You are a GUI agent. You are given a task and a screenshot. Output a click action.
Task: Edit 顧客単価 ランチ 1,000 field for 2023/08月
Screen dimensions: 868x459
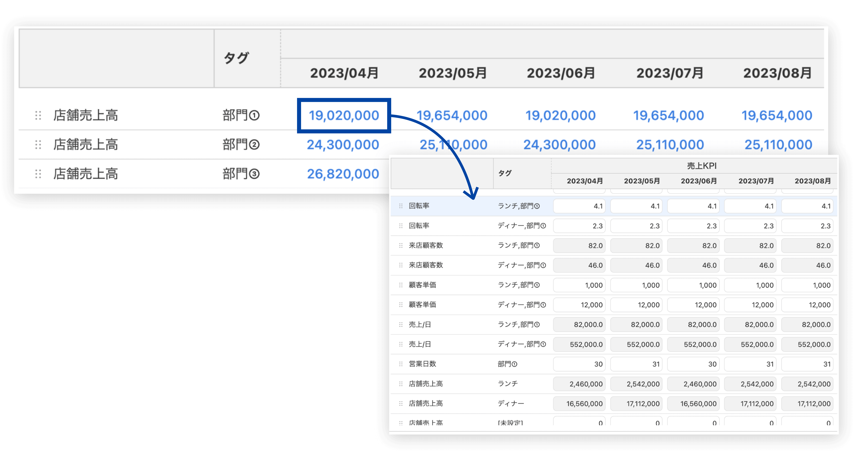807,285
